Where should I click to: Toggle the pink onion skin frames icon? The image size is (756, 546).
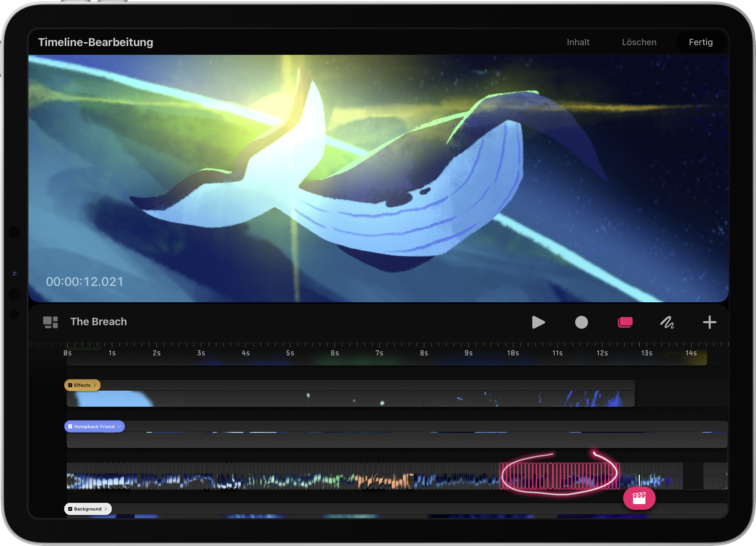point(625,322)
